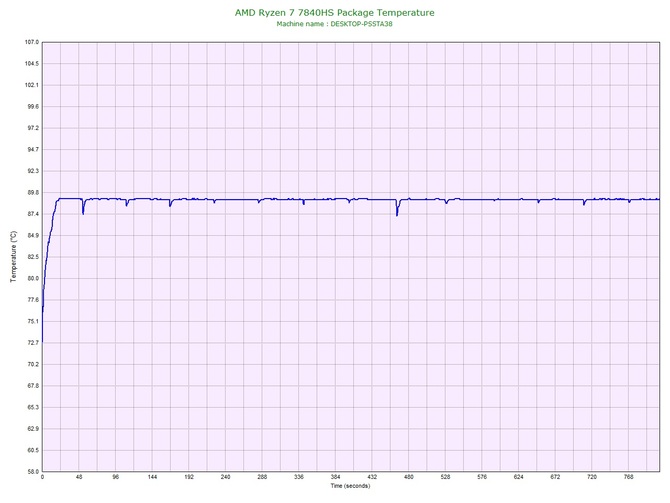This screenshot has height=503, width=670.
Task: Click the 672 x-axis tick label
Action: point(555,477)
